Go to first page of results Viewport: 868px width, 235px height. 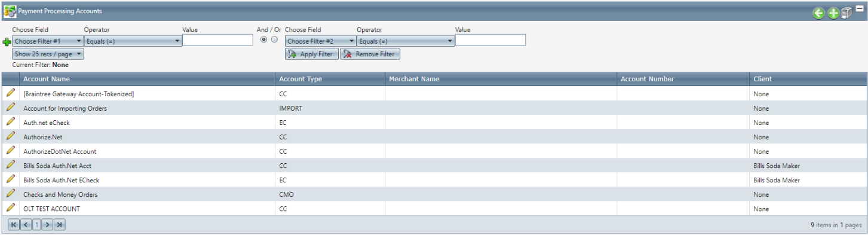click(x=14, y=225)
